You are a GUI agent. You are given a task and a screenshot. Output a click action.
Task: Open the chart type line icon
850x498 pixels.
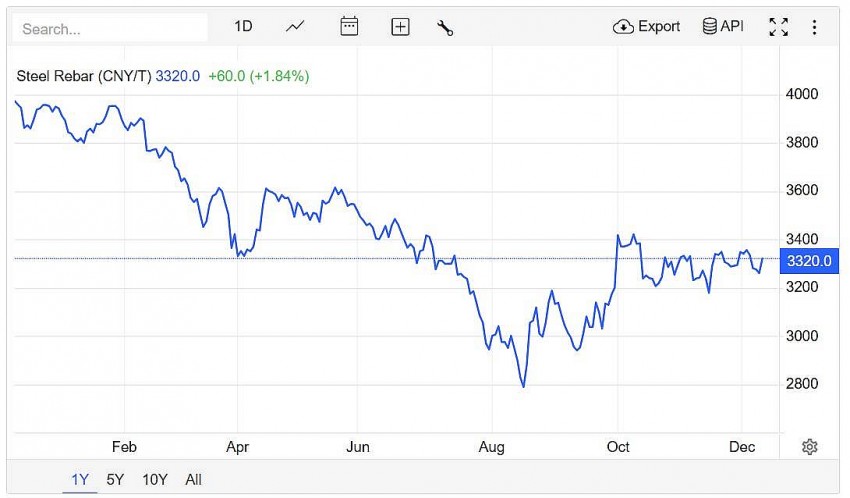(x=295, y=27)
